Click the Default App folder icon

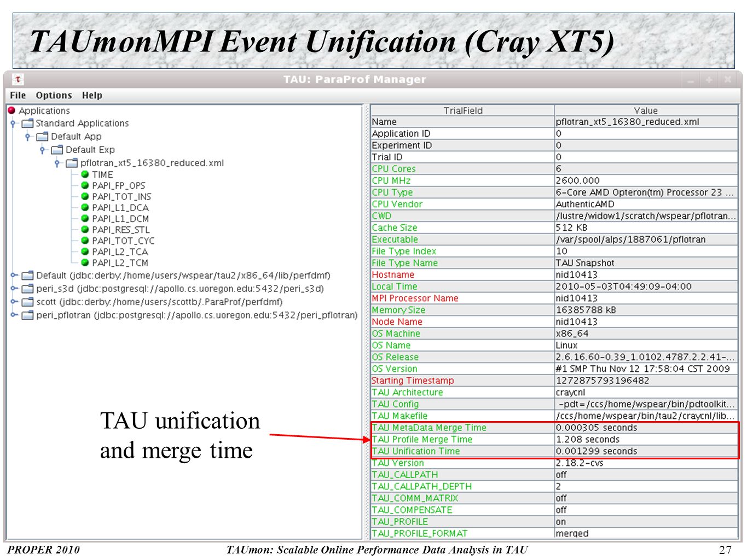tap(42, 136)
